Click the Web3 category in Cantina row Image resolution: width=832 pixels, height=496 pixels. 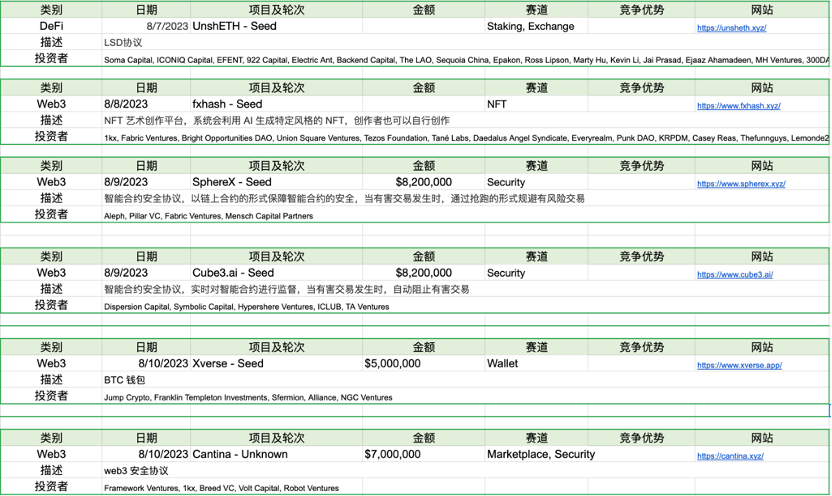click(x=51, y=454)
